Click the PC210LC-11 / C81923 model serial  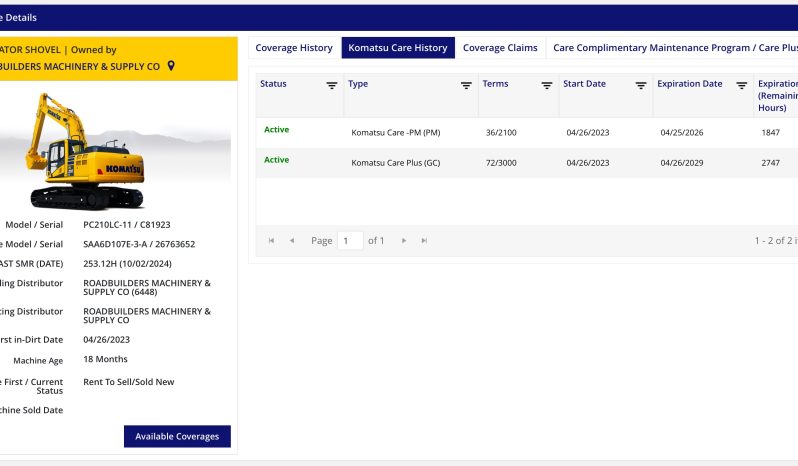click(127, 225)
